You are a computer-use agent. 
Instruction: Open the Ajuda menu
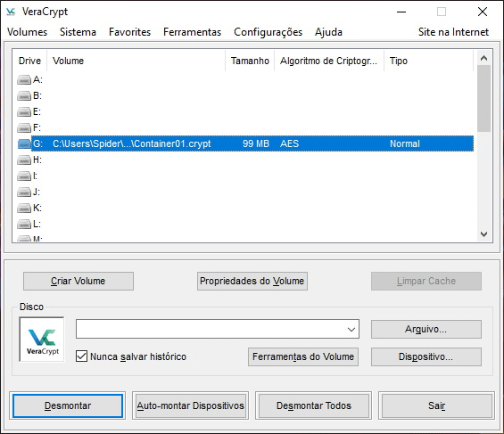(328, 32)
